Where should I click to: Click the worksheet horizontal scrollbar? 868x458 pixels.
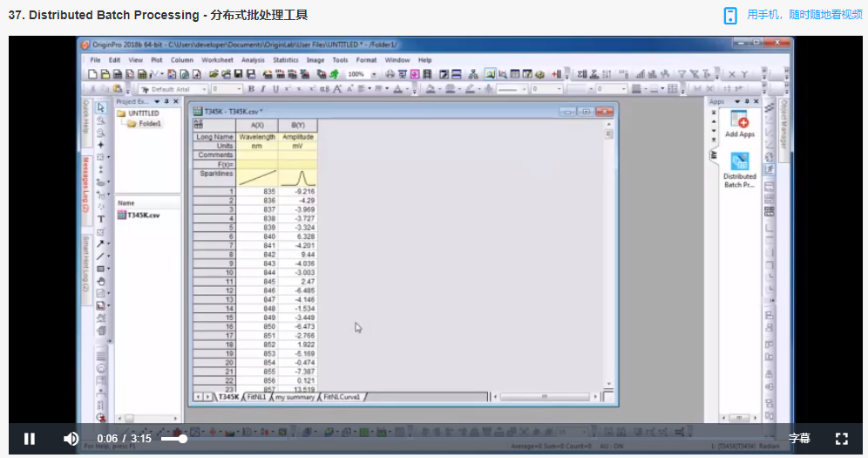coord(545,397)
